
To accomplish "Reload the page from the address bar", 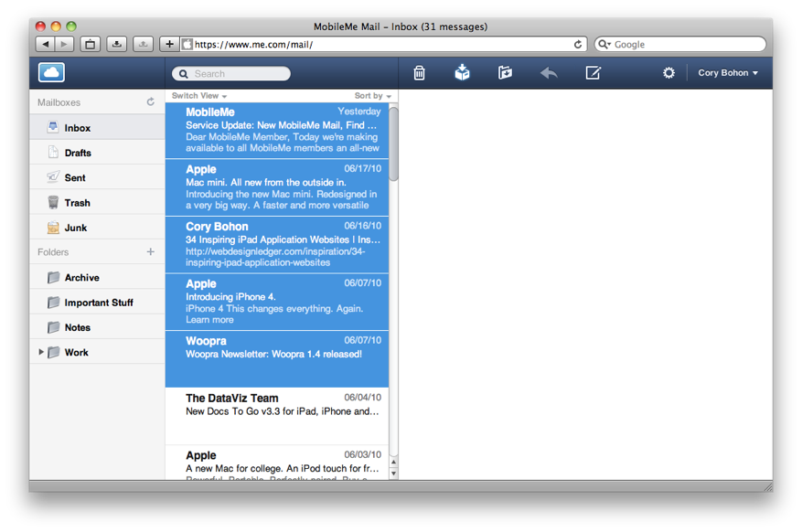I will pos(578,45).
